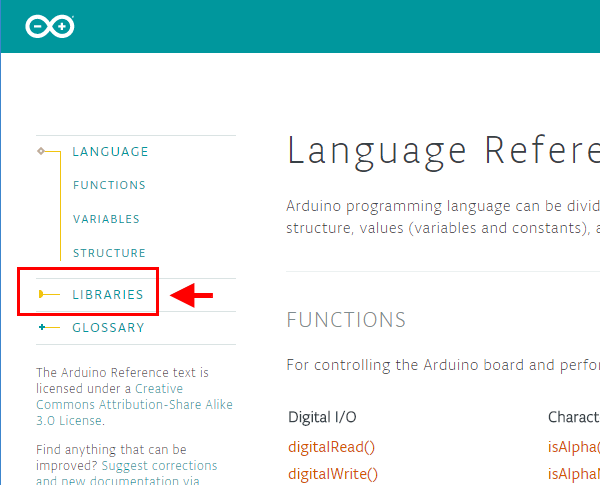Screen dimensions: 600x485
Task: Click the FUNCTIONS section heading in content
Action: click(x=346, y=320)
